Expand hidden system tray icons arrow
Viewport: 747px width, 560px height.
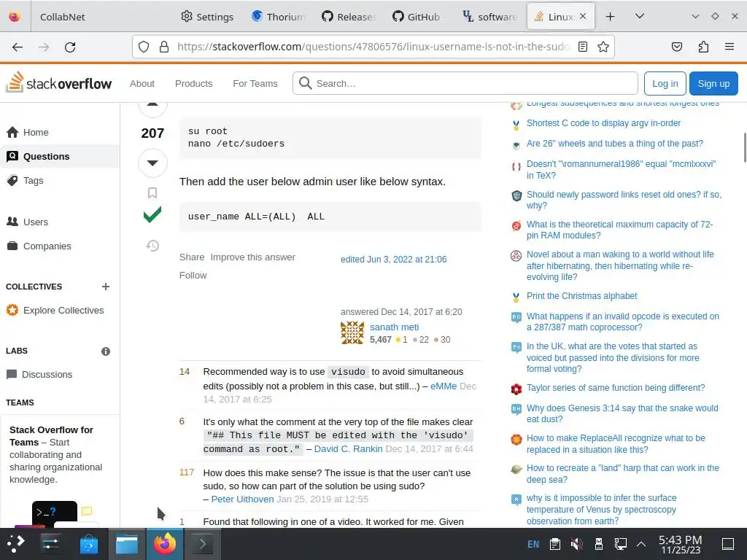click(641, 544)
